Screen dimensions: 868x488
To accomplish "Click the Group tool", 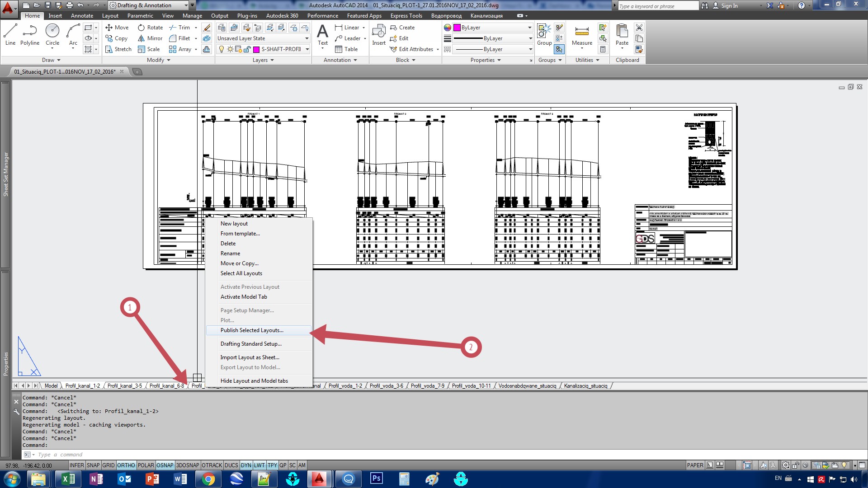I will tap(544, 35).
